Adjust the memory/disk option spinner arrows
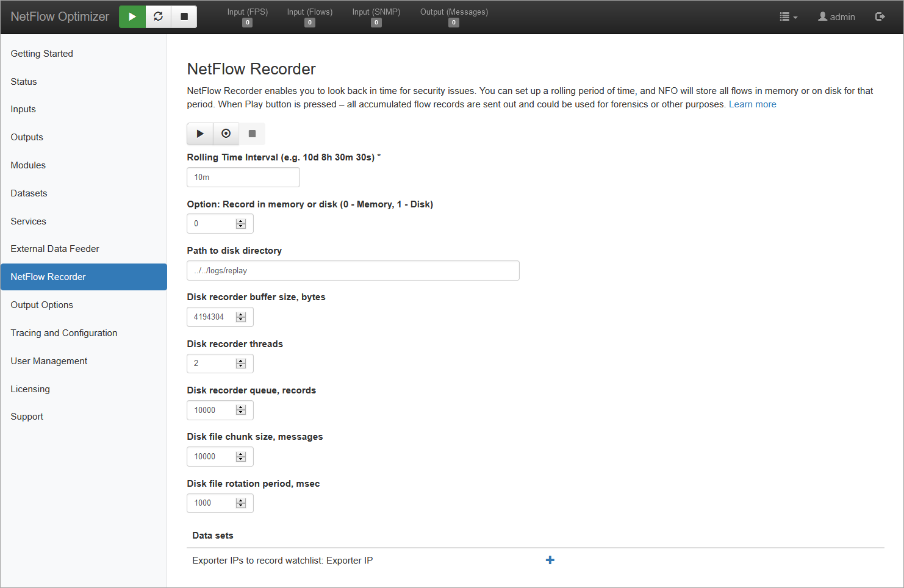Viewport: 904px width, 588px height. click(x=241, y=224)
